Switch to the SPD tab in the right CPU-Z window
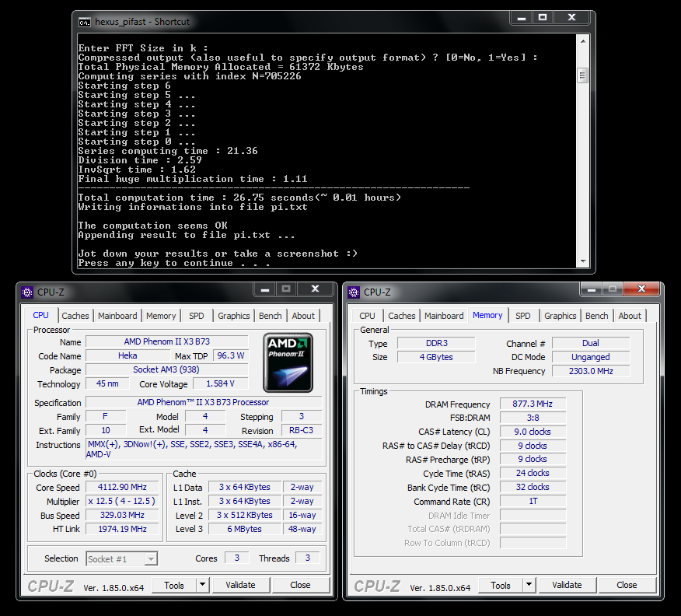Screen dimensions: 681x616 (x=523, y=316)
